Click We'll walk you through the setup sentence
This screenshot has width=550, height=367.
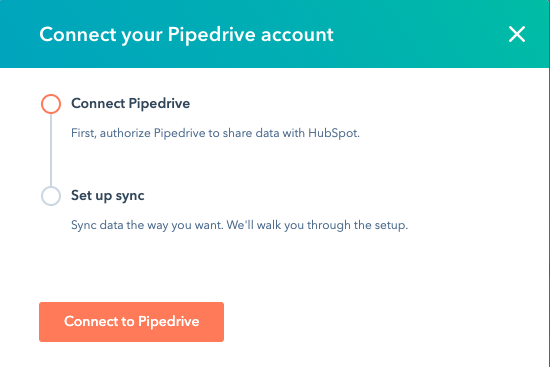pyautogui.click(x=317, y=225)
